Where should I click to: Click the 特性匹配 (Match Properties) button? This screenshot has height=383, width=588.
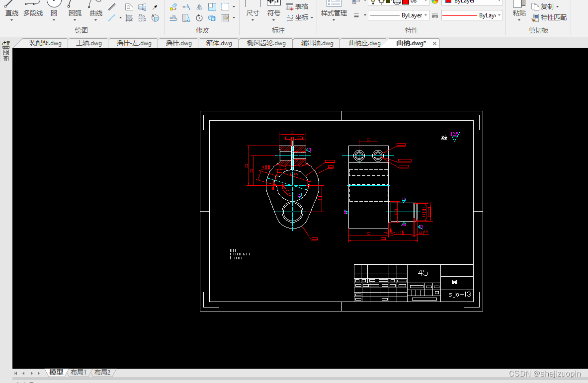[x=549, y=17]
